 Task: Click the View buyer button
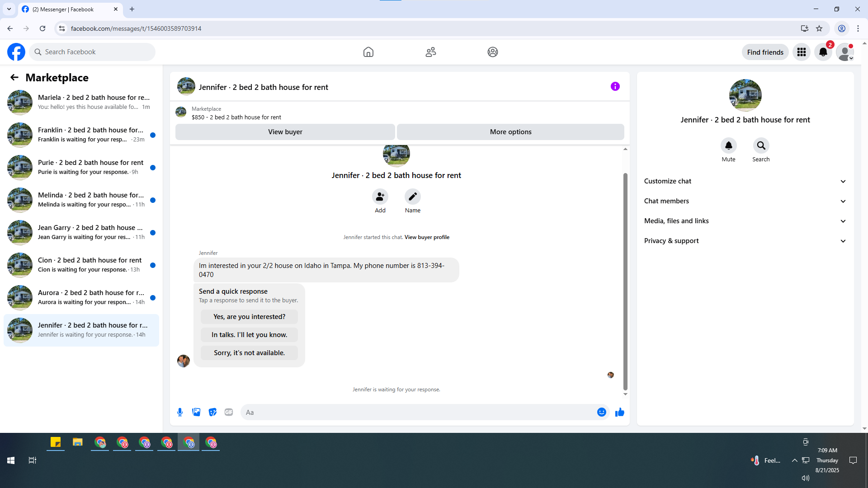tap(285, 132)
